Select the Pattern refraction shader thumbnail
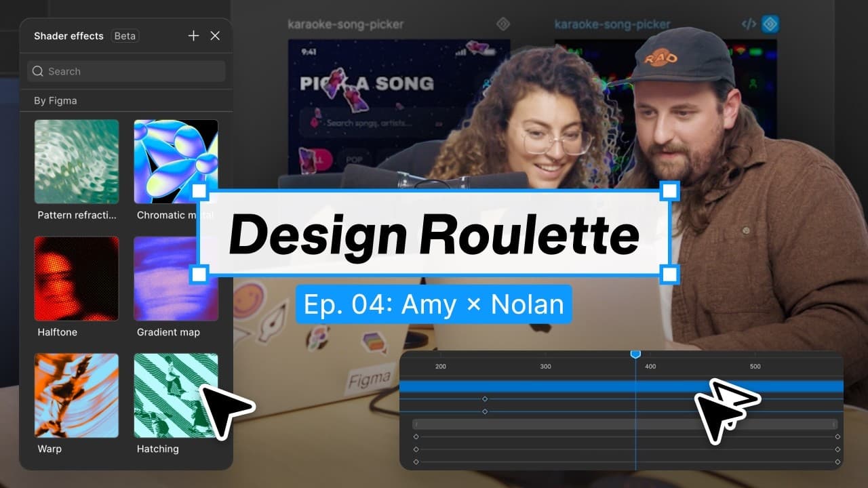This screenshot has width=868, height=488. tap(77, 161)
